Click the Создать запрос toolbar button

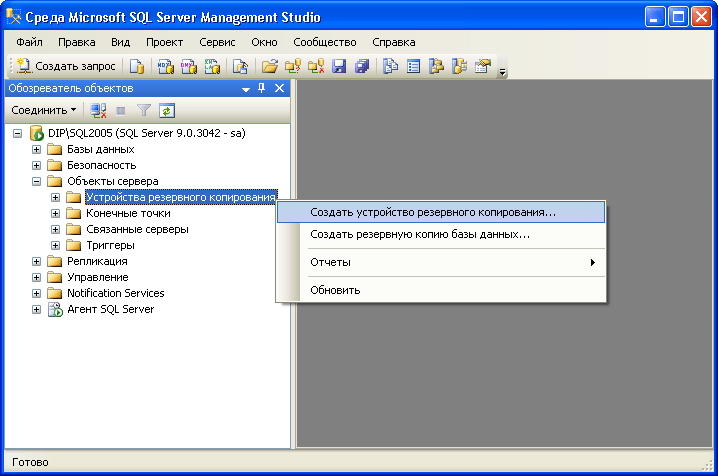(x=66, y=66)
